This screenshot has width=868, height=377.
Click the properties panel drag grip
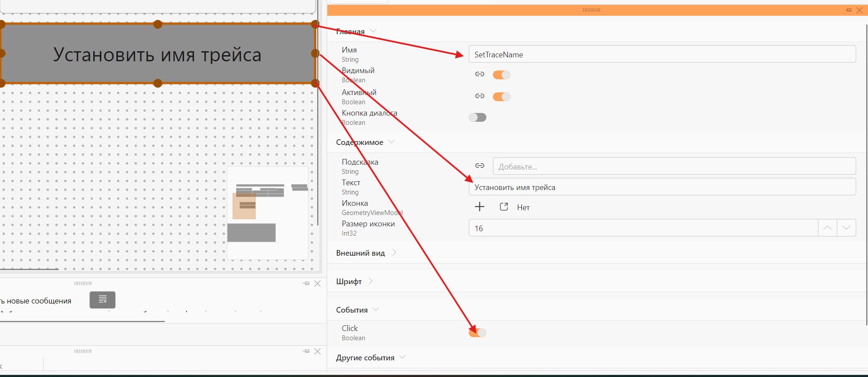[592, 10]
